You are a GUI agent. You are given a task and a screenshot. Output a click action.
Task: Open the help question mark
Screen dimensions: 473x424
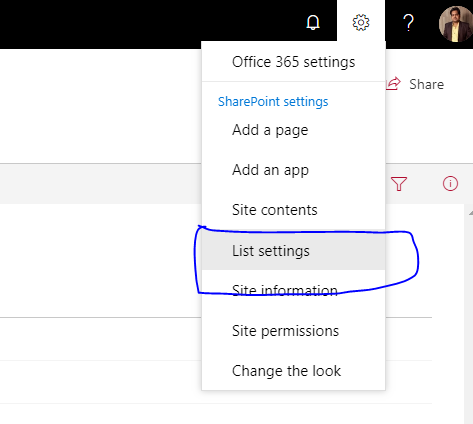point(409,22)
